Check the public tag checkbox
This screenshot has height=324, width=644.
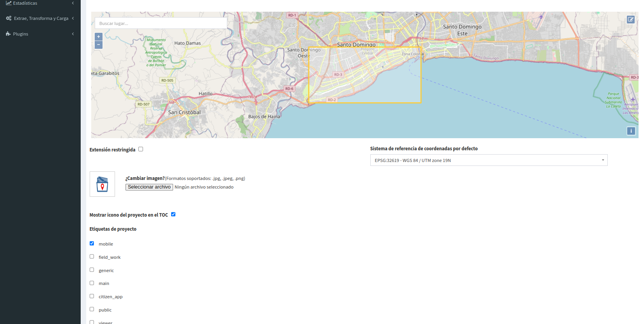(x=92, y=309)
